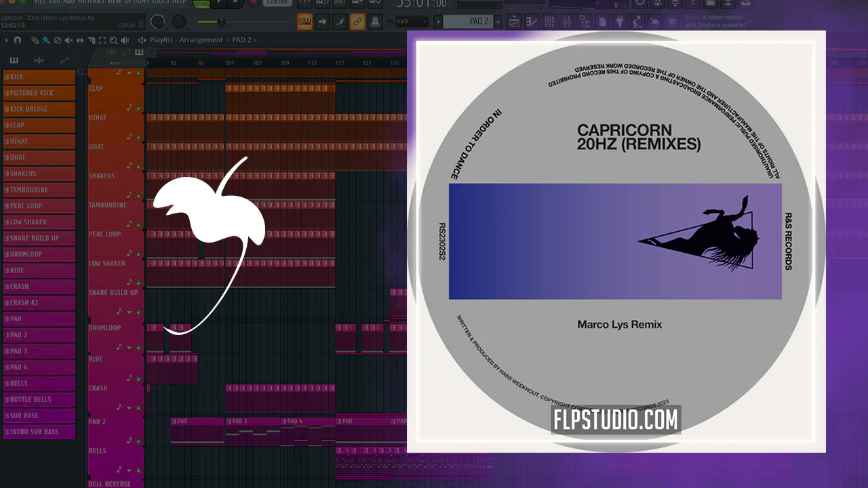This screenshot has height=488, width=868.
Task: Mute the HIHAT track with its green light
Action: [138, 138]
